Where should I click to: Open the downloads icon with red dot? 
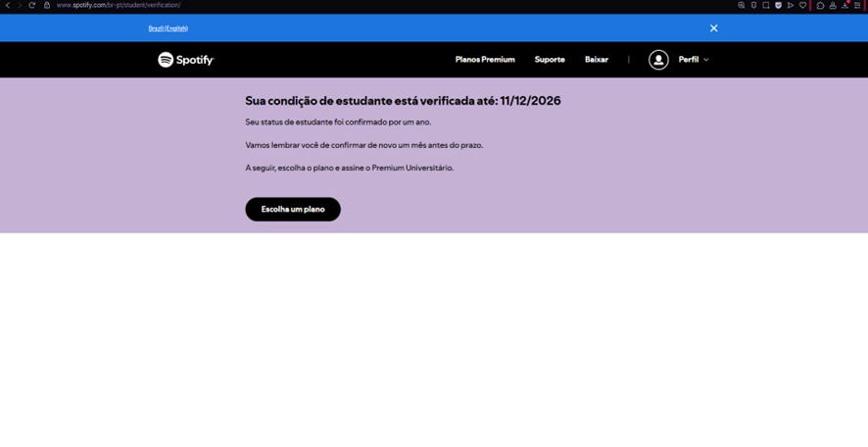[x=845, y=5]
